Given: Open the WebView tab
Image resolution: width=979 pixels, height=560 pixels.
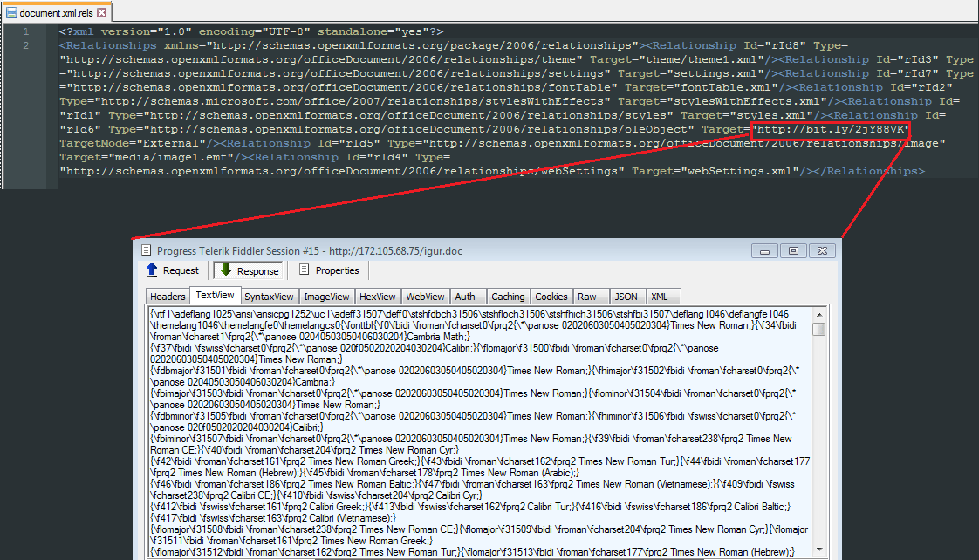Looking at the screenshot, I should pyautogui.click(x=426, y=297).
